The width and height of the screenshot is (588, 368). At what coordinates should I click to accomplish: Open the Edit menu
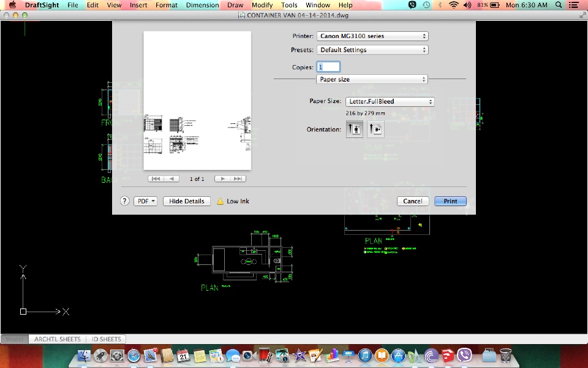click(92, 5)
